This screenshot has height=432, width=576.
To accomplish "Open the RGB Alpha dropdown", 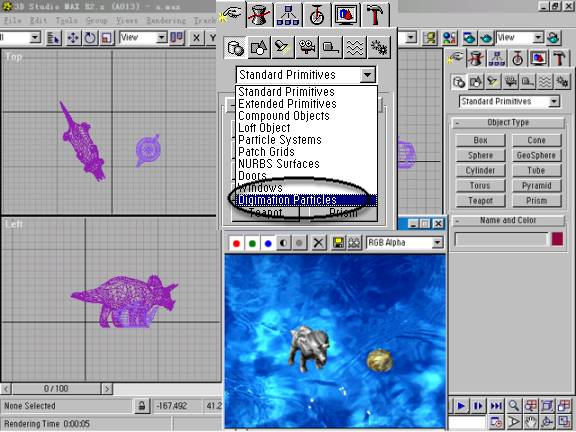I will [437, 242].
